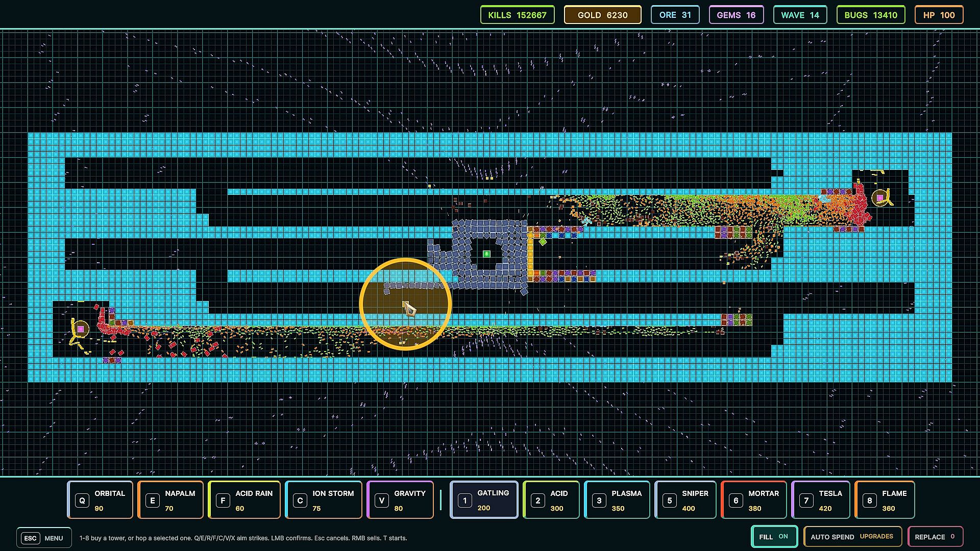Click the Wave 14 indicator
Viewport: 980px width, 551px height.
click(x=800, y=15)
